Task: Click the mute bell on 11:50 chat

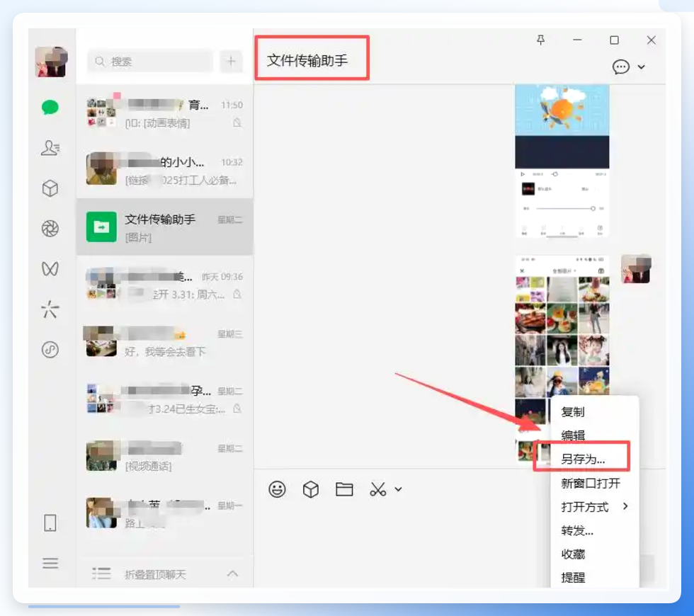Action: [x=237, y=122]
